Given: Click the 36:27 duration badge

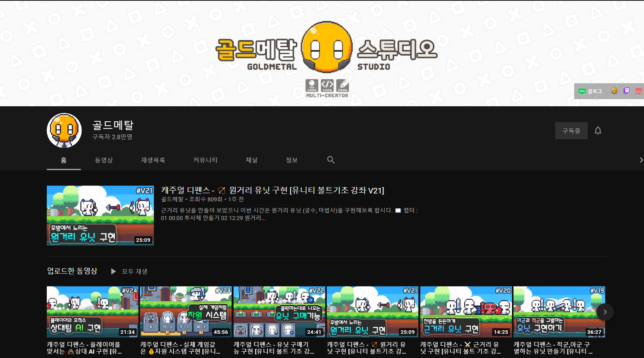Looking at the screenshot, I should coord(594,332).
